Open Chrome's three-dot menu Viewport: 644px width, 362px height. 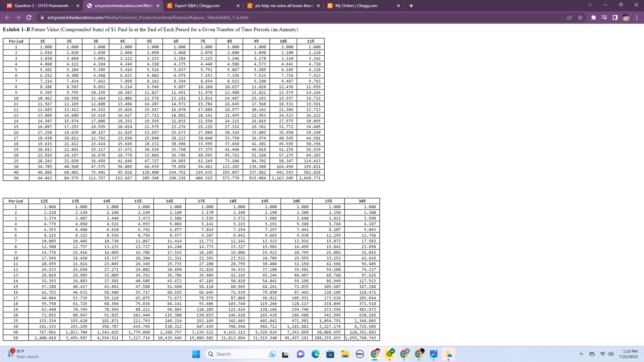point(637,17)
